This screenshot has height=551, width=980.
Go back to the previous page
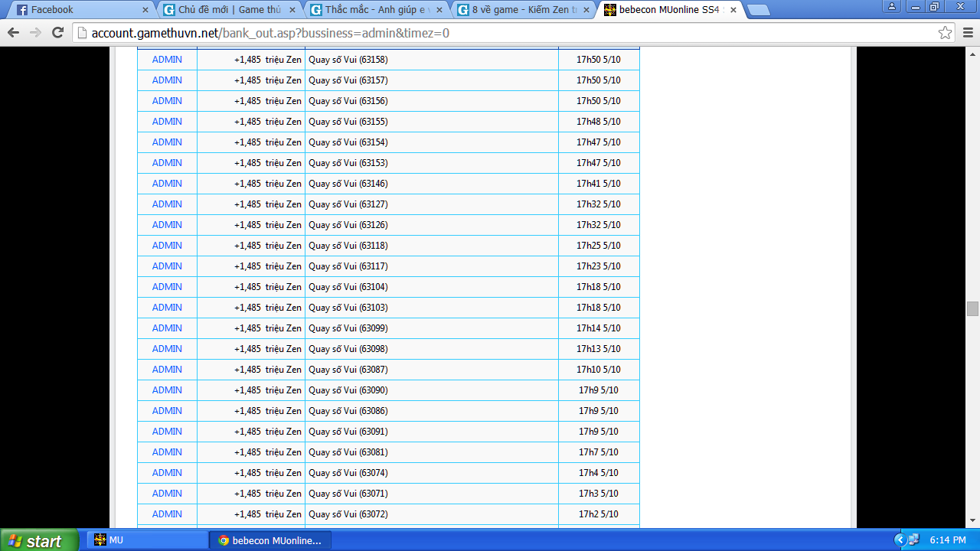(x=13, y=33)
